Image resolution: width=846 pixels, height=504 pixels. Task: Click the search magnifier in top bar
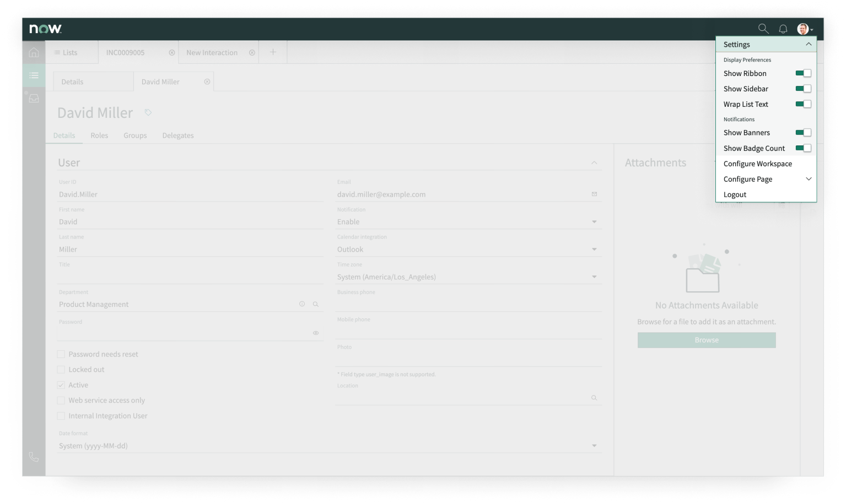click(763, 29)
